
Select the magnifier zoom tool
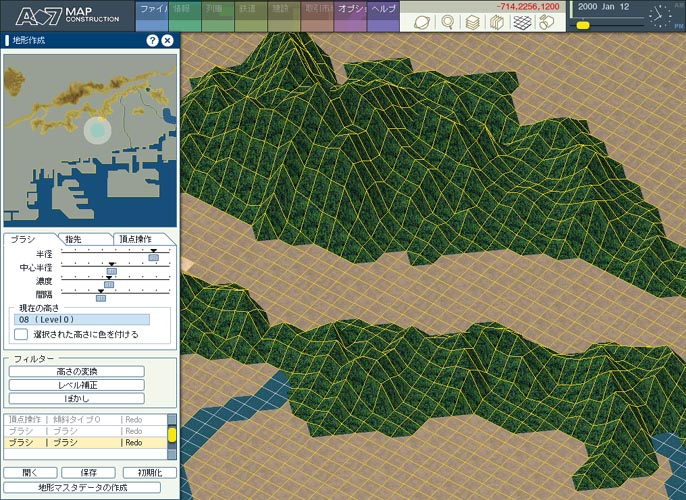pos(447,21)
